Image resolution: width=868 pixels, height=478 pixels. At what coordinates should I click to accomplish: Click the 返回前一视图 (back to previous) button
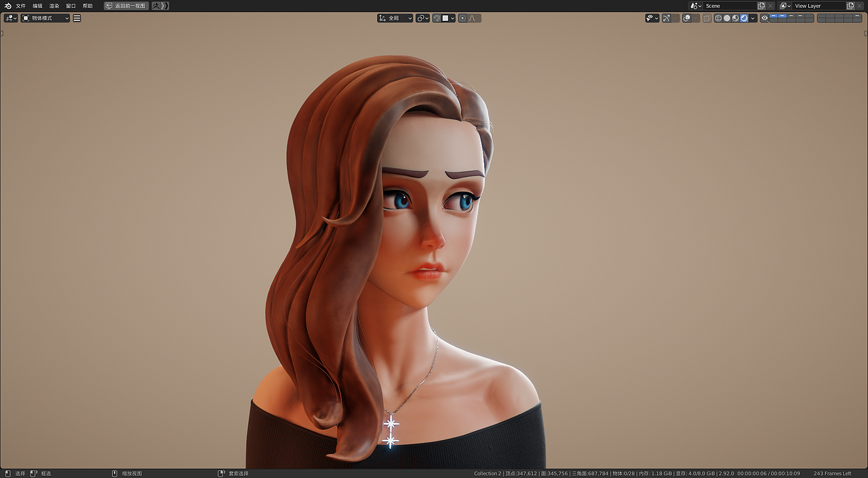[126, 5]
